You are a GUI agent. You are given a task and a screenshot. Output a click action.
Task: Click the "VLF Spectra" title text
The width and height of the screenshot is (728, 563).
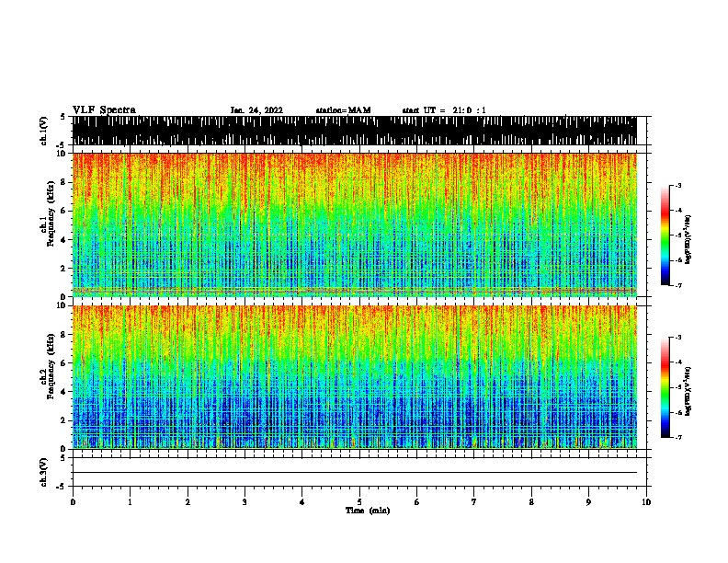click(x=104, y=110)
